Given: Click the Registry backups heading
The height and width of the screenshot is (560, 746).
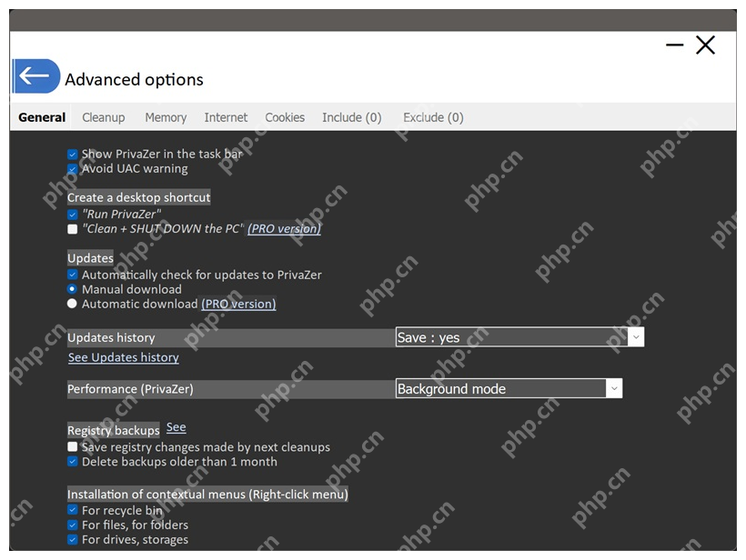Looking at the screenshot, I should 113,430.
